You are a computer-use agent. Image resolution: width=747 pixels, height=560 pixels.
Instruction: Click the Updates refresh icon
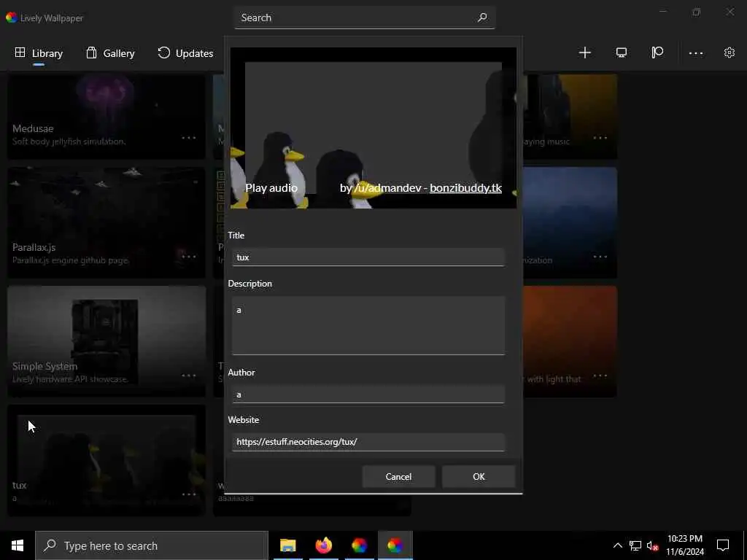pyautogui.click(x=164, y=52)
